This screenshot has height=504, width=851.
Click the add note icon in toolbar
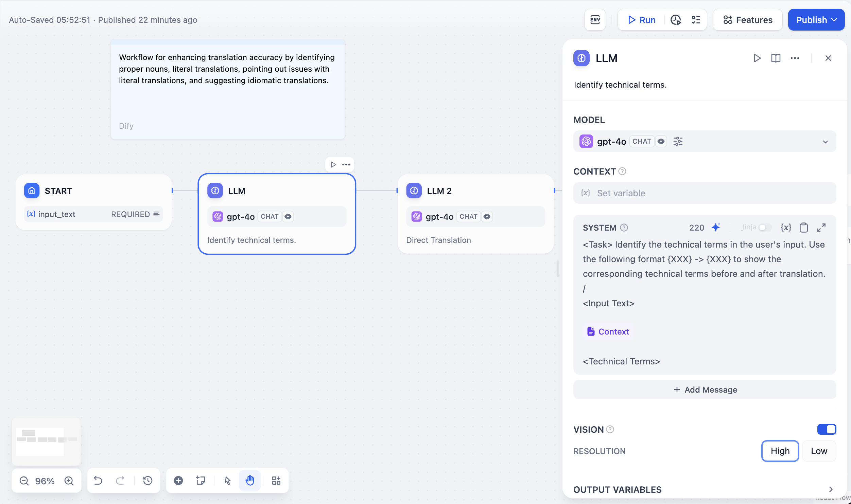pos(201,481)
